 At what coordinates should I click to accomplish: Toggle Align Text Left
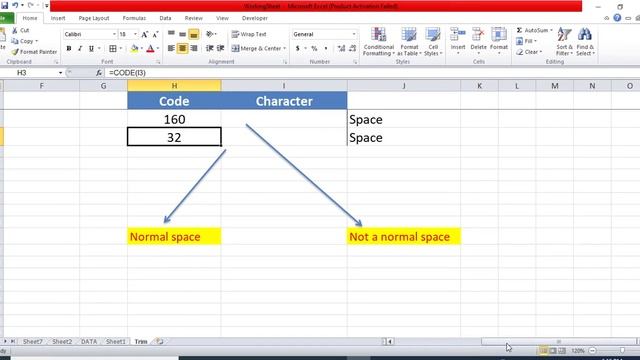tap(171, 49)
